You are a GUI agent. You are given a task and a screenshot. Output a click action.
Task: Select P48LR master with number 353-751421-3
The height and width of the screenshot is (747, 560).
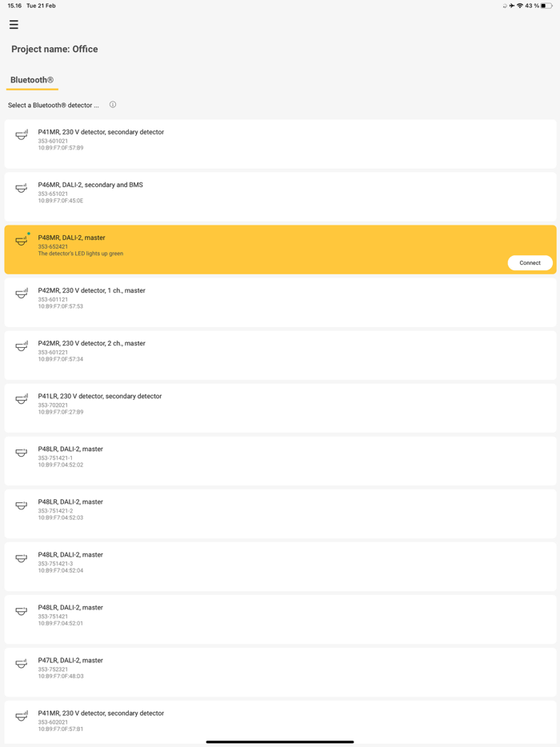click(x=280, y=567)
